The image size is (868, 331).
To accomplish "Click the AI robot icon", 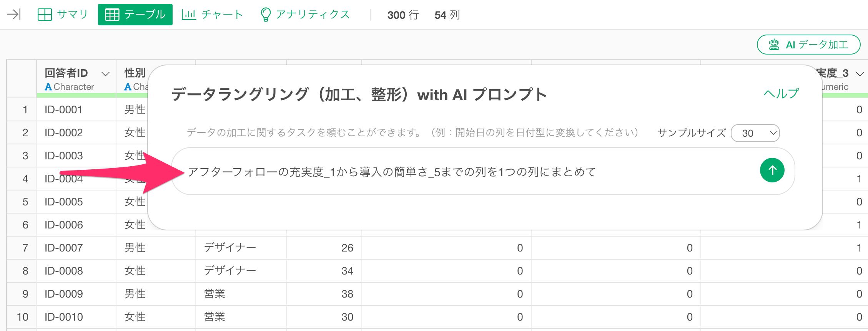I will pos(774,45).
